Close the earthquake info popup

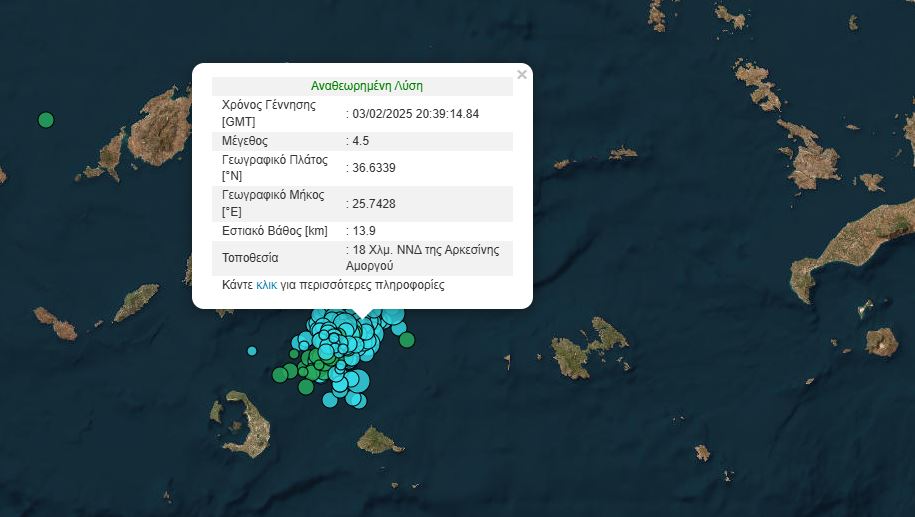[521, 75]
